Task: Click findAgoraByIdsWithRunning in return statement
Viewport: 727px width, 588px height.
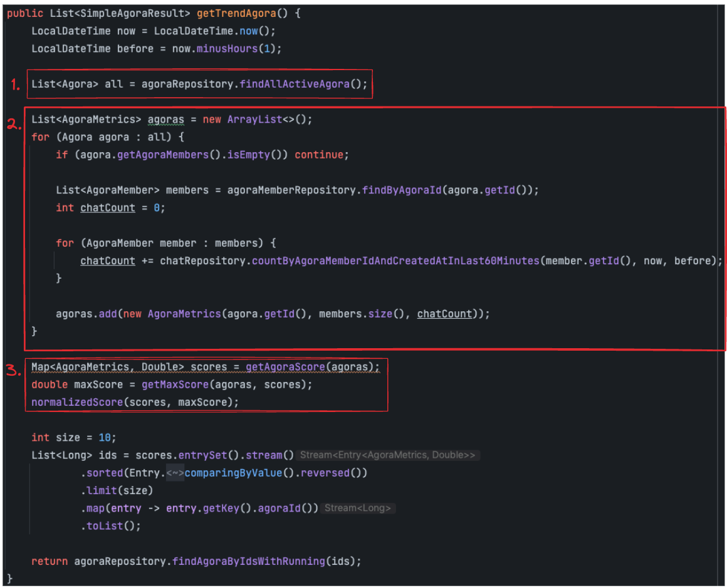Action: tap(248, 561)
